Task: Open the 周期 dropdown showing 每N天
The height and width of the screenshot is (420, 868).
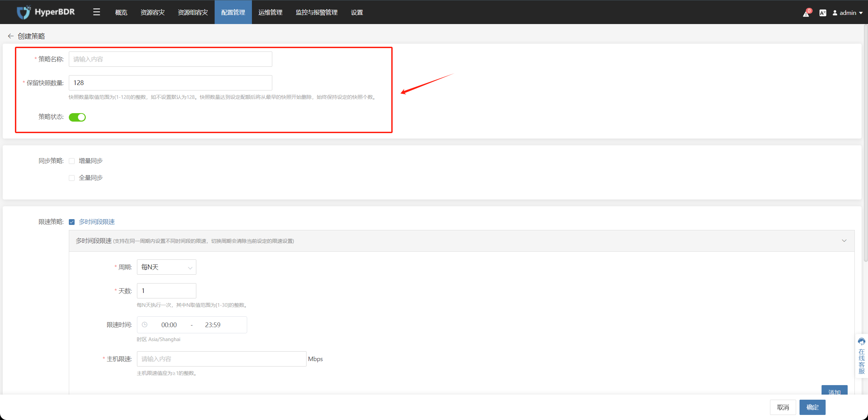Action: click(166, 267)
